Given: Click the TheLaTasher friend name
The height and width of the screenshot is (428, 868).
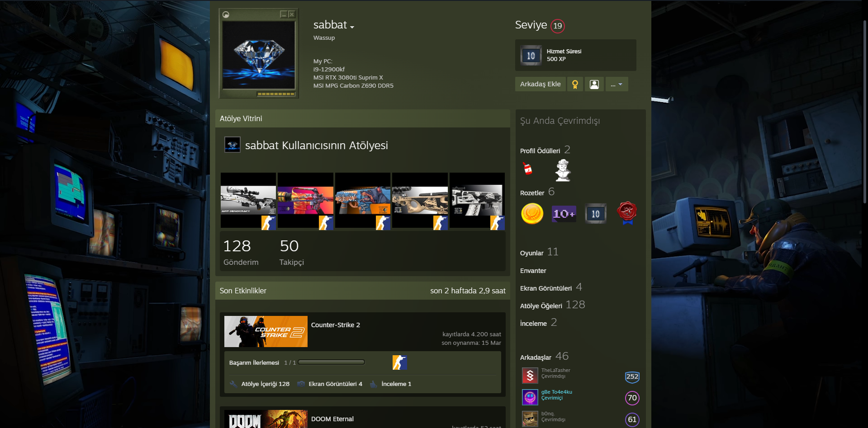Looking at the screenshot, I should (556, 370).
